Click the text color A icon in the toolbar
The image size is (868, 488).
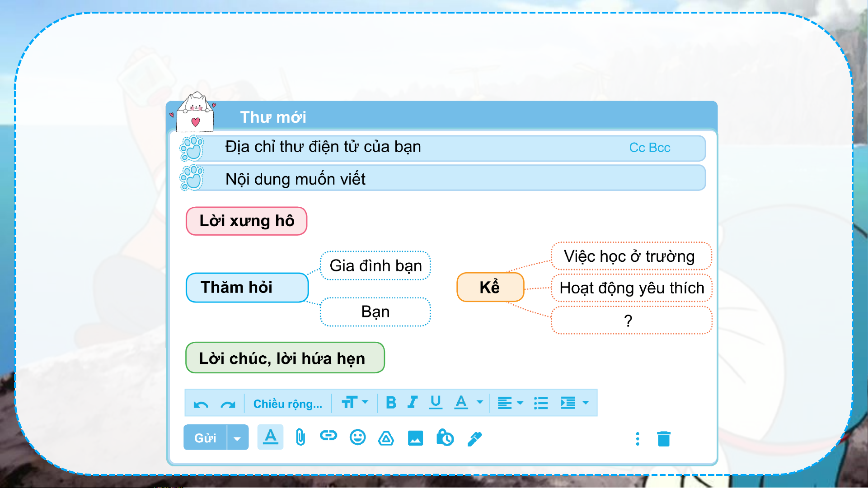coord(461,402)
